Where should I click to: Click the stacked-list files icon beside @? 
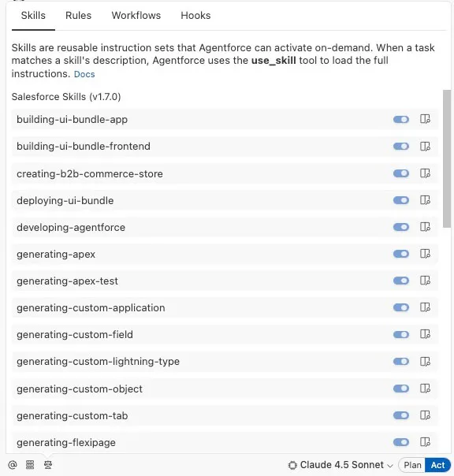[30, 465]
